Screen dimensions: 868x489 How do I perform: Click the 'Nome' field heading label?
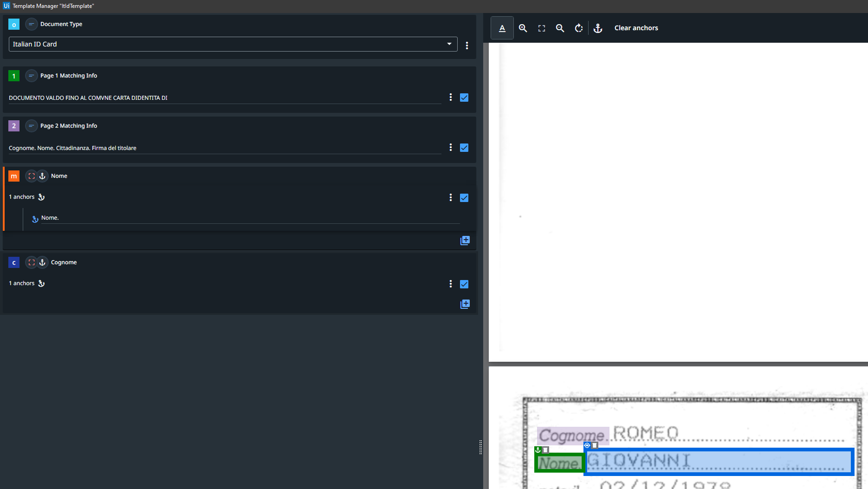click(59, 176)
